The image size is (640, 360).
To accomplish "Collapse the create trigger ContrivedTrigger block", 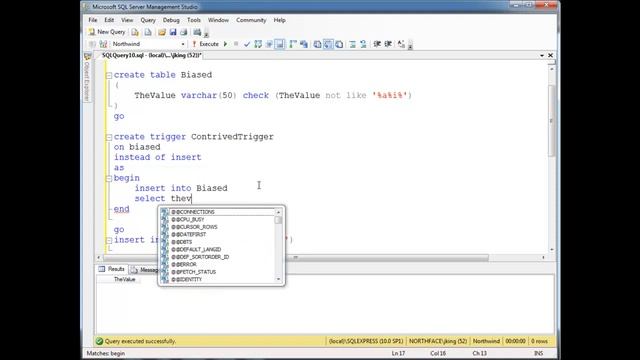I will 109,137.
